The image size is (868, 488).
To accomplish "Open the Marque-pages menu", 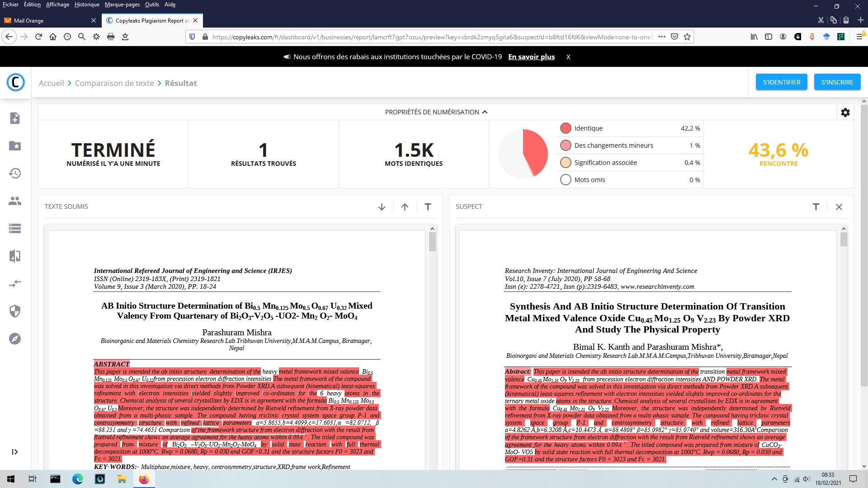I will coord(122,5).
